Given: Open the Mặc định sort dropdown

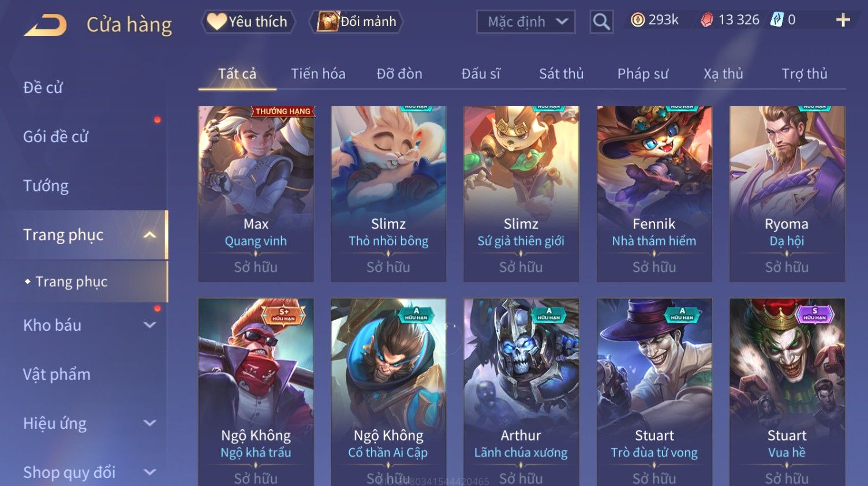Looking at the screenshot, I should (526, 22).
